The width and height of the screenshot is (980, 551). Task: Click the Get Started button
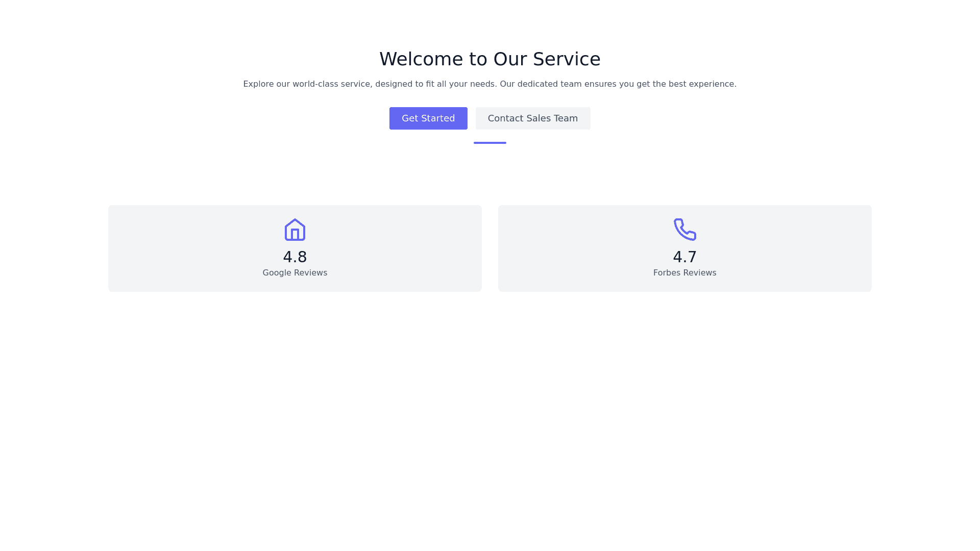pos(428,118)
